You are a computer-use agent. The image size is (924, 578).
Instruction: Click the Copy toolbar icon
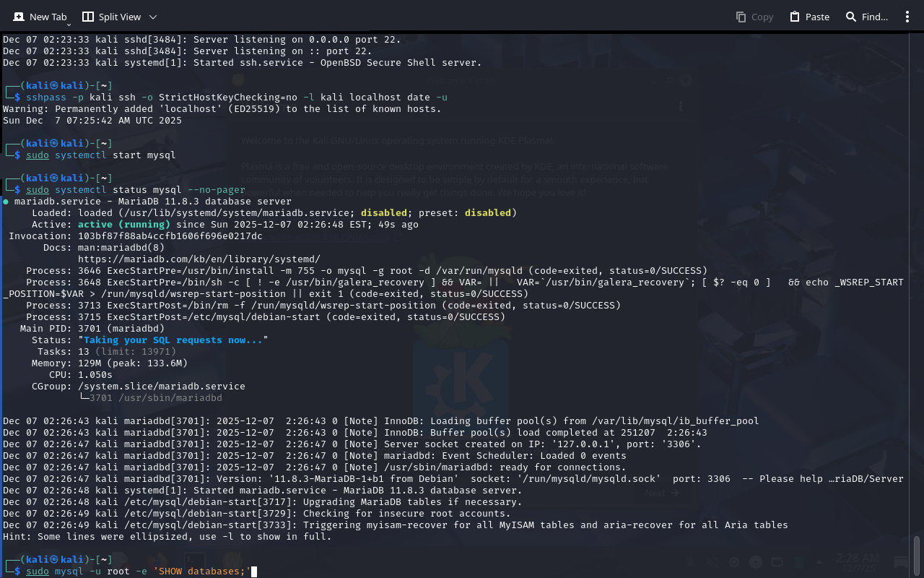(x=741, y=17)
